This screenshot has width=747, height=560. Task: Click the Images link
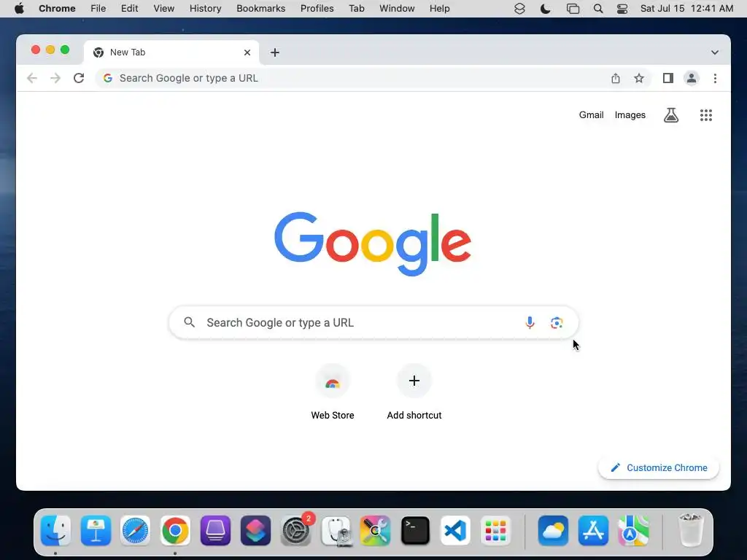coord(630,114)
